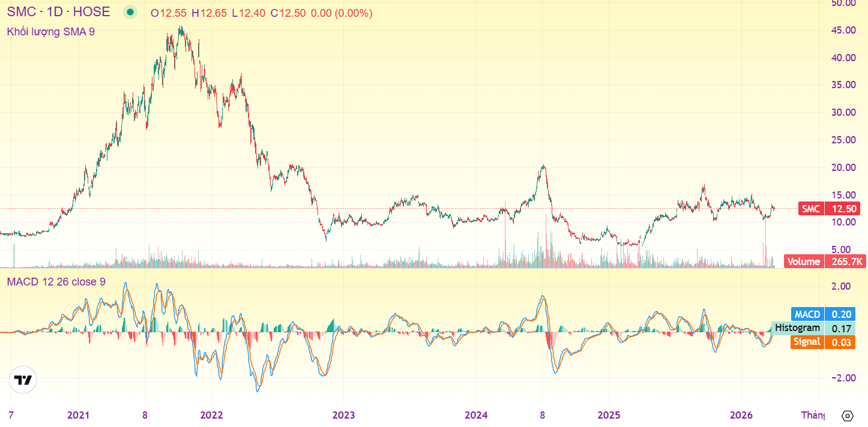Click the 2.00 level on MACD scale
Viewport: 868px width, 427px height.
tap(842, 287)
